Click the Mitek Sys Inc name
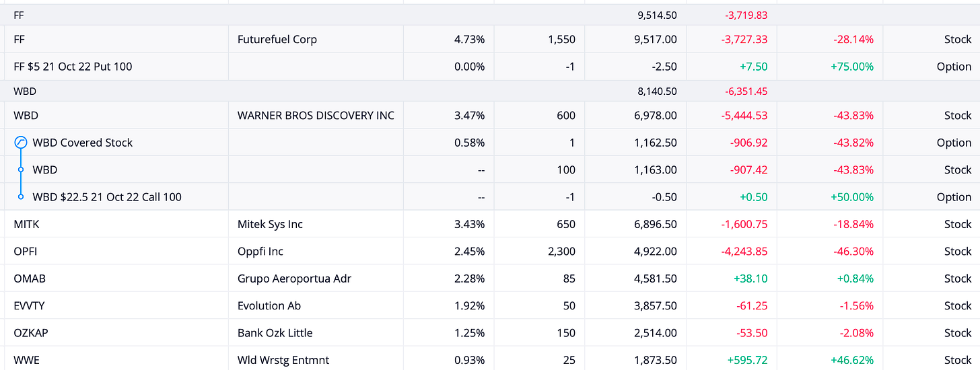 (x=270, y=224)
